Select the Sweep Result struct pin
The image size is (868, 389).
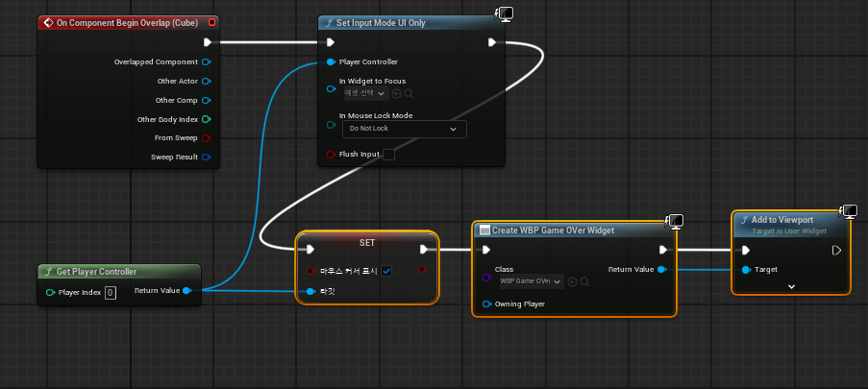coord(207,158)
